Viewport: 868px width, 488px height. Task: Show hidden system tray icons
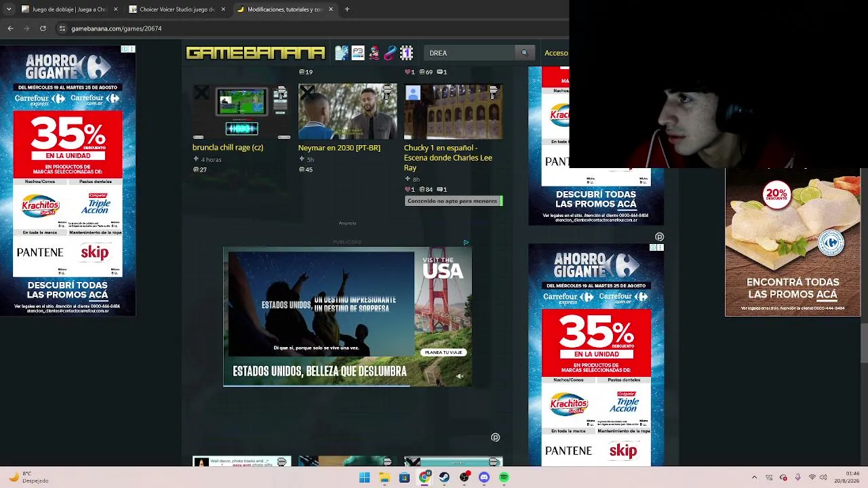click(x=754, y=478)
